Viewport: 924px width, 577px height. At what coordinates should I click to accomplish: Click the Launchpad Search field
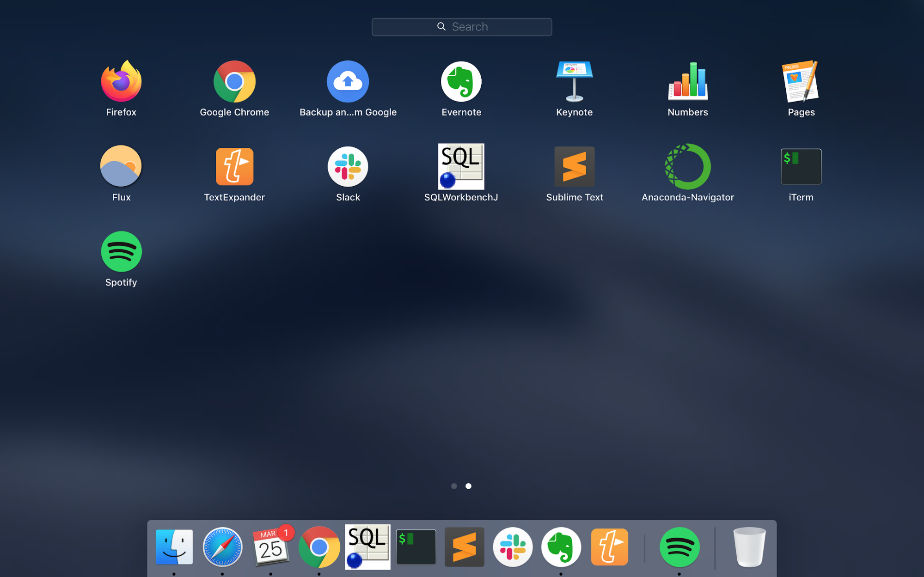coord(462,27)
